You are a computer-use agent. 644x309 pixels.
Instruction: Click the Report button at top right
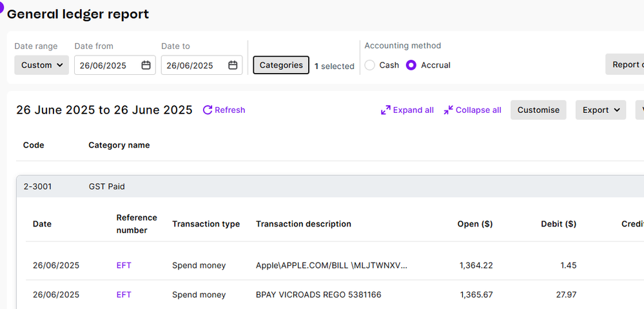[625, 65]
